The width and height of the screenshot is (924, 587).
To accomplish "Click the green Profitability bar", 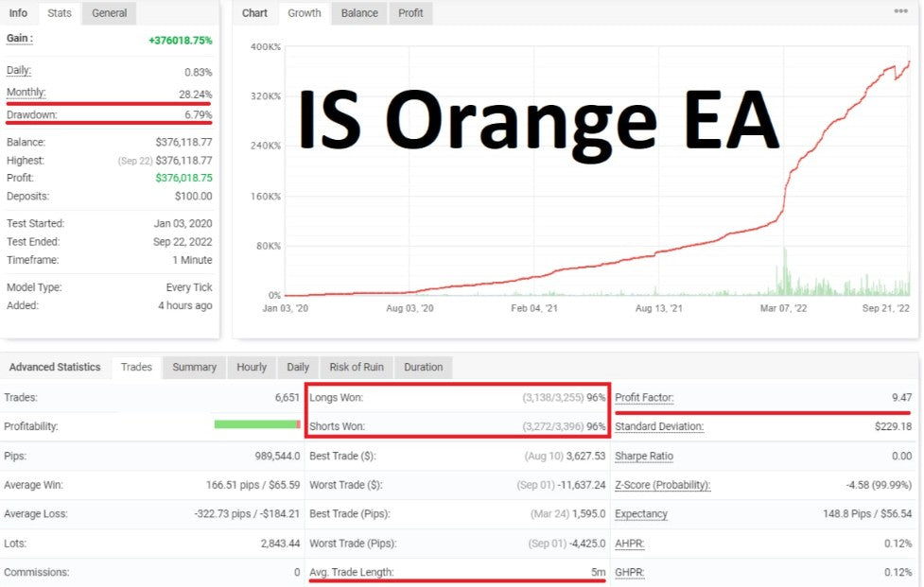I will tap(255, 424).
